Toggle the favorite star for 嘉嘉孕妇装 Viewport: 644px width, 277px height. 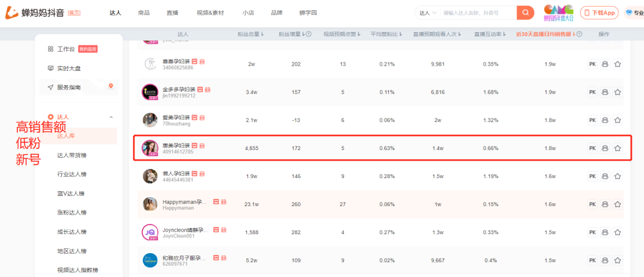[618, 64]
